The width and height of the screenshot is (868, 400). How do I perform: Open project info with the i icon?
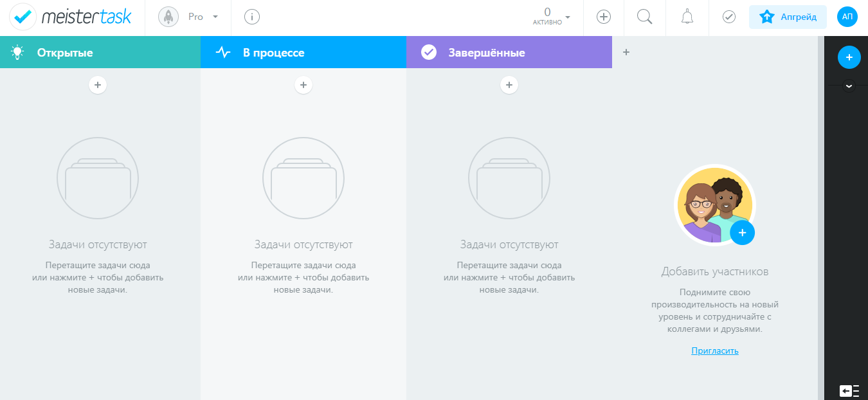(251, 17)
